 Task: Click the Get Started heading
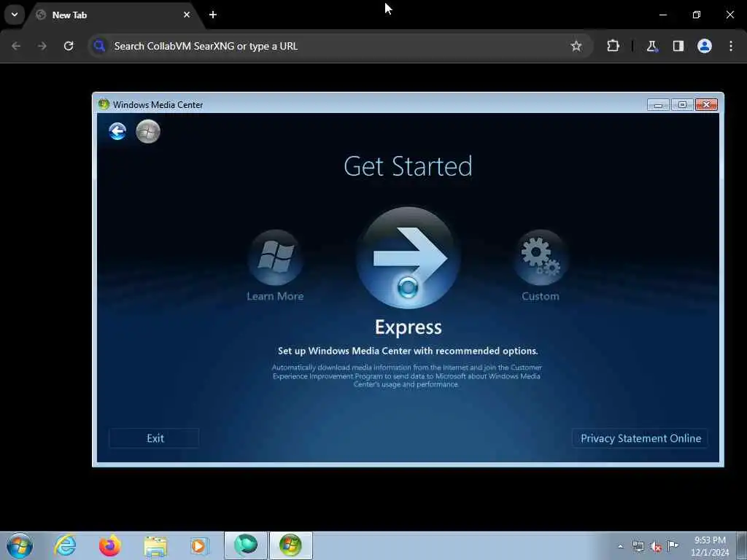pyautogui.click(x=408, y=166)
